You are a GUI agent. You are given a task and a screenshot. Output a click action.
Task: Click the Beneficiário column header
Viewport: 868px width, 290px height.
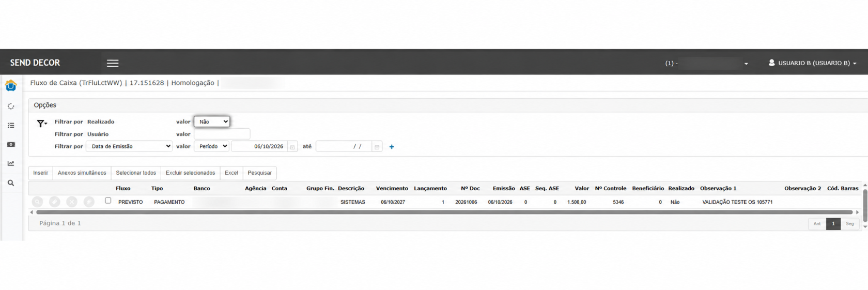tap(648, 189)
